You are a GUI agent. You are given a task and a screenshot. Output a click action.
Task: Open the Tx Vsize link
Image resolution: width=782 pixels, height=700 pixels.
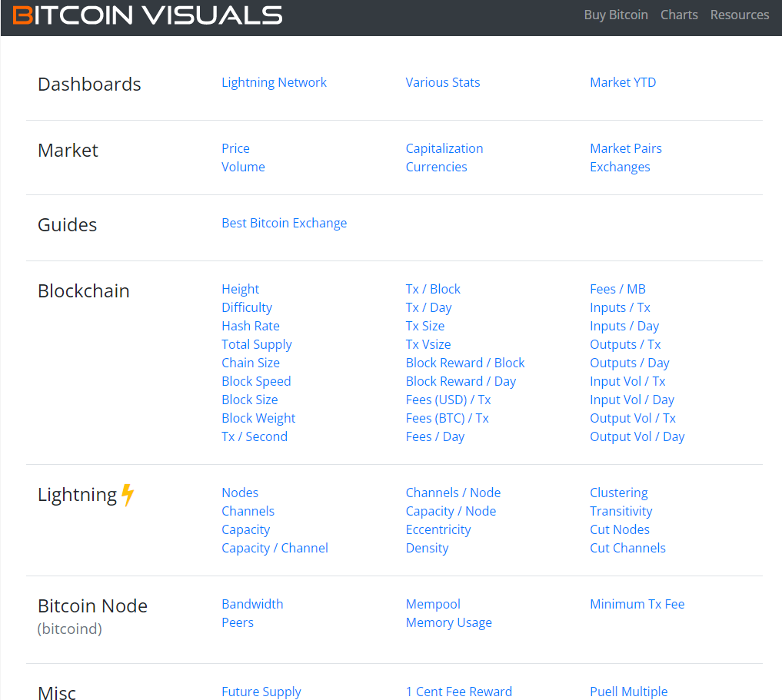coord(428,344)
